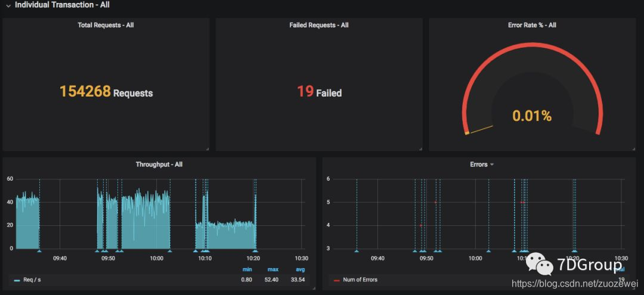Sort Throughput legend by min column
This screenshot has height=295, width=644.
247,269
